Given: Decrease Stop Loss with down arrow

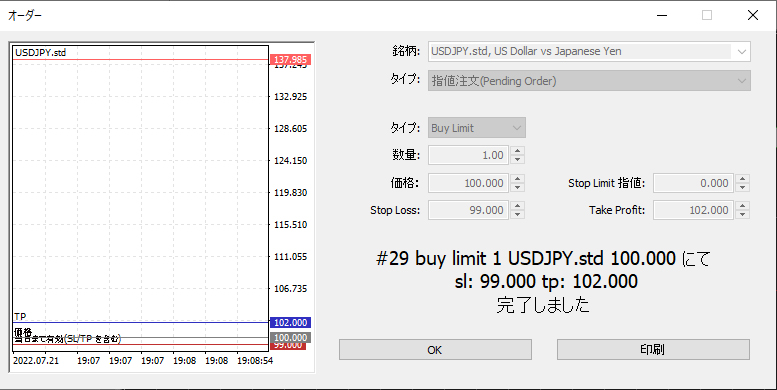Looking at the screenshot, I should 517,214.
